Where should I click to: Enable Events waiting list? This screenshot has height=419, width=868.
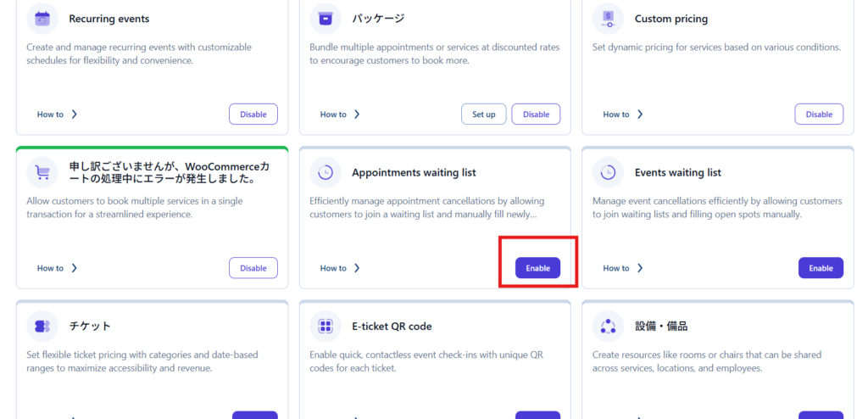pyautogui.click(x=821, y=268)
